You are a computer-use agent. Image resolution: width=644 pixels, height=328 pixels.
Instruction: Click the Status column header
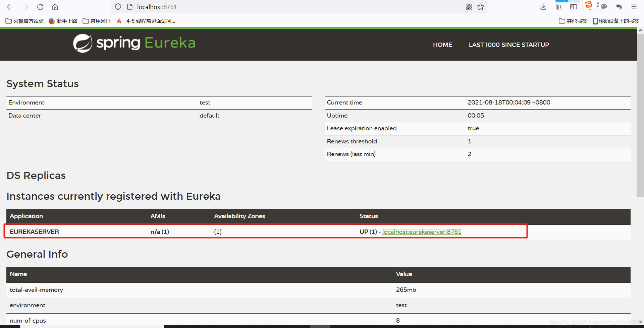pyautogui.click(x=369, y=216)
